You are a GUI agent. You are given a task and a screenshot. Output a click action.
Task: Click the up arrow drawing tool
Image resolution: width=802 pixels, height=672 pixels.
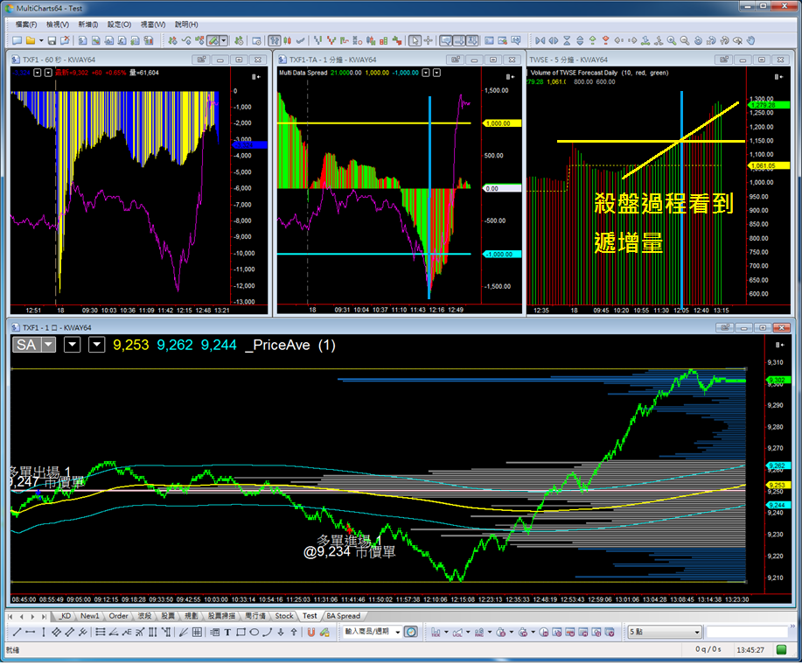(x=294, y=632)
